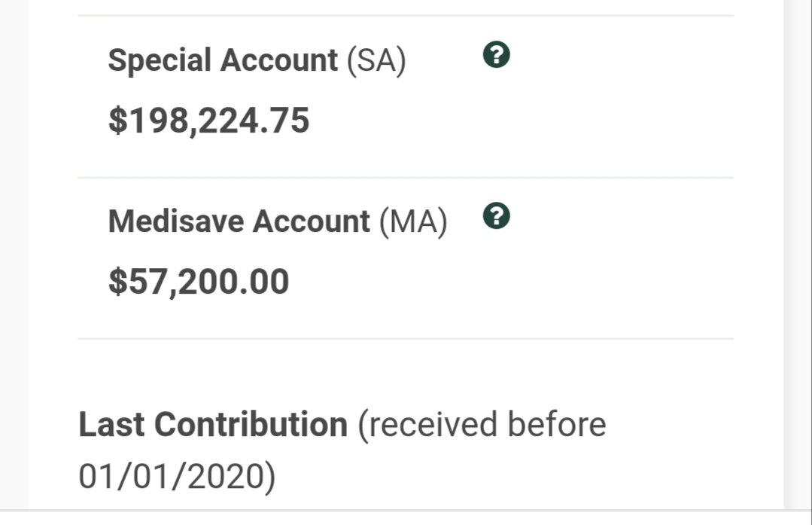The image size is (812, 525).
Task: Click the Special Account help icon
Action: (x=497, y=55)
